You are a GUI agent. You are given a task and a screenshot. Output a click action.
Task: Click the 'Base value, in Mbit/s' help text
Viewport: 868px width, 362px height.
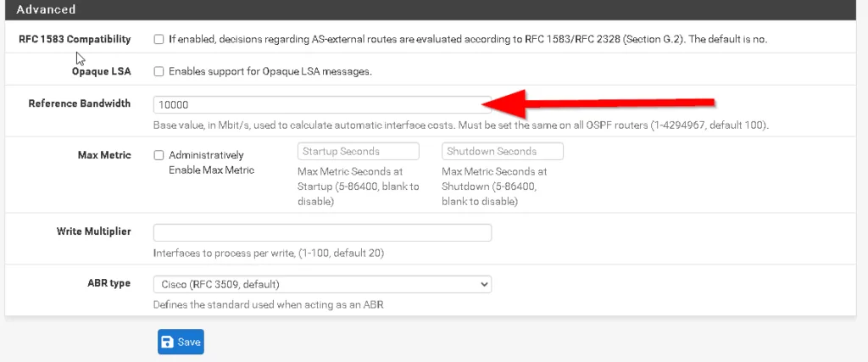click(461, 125)
